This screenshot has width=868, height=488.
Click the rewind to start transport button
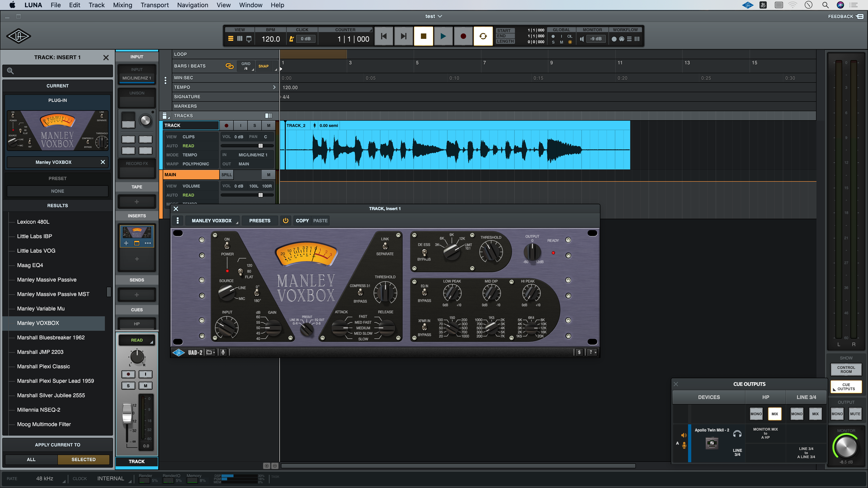[383, 36]
